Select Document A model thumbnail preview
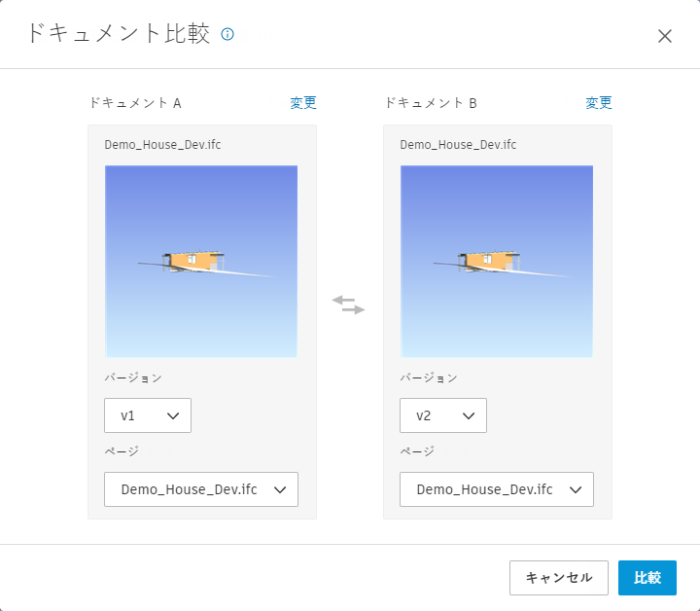 coord(201,261)
